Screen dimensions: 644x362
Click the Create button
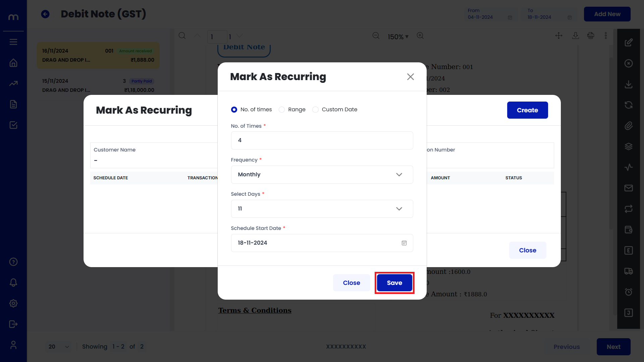(x=527, y=110)
